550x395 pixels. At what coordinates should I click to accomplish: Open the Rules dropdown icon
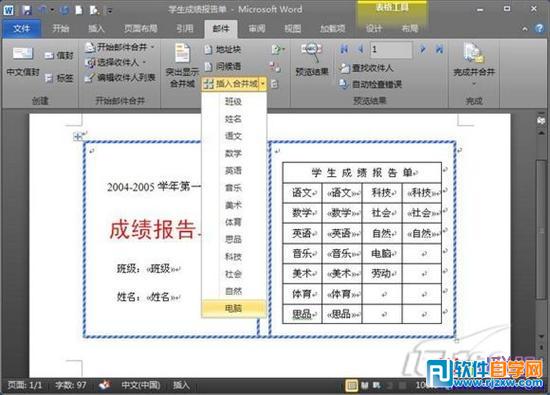pos(277,49)
